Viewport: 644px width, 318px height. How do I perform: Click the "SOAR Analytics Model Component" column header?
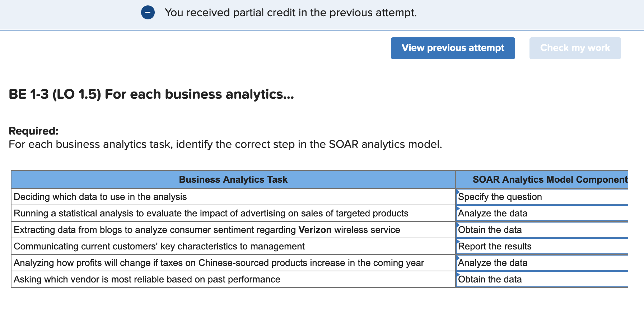[542, 179]
